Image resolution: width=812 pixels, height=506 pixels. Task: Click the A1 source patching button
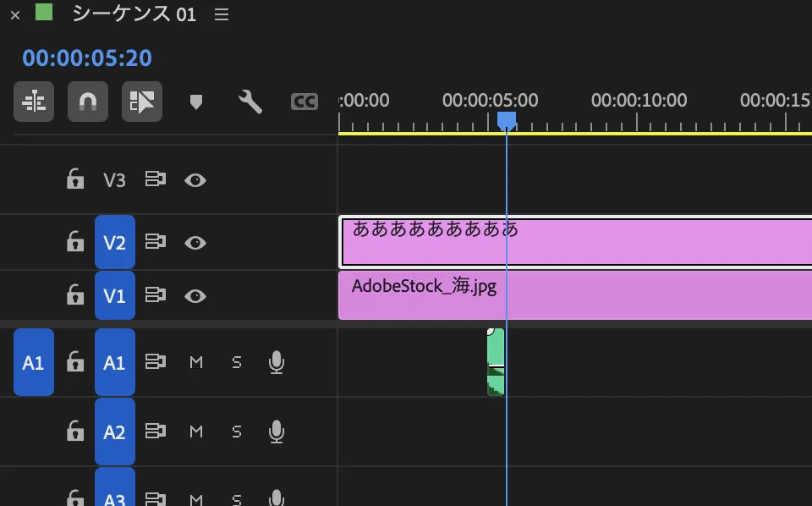pos(34,363)
